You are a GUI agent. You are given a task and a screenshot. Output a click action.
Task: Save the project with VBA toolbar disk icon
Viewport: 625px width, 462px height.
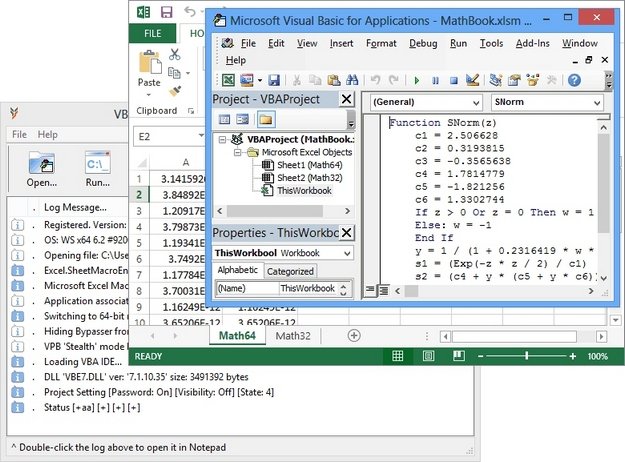tap(274, 80)
